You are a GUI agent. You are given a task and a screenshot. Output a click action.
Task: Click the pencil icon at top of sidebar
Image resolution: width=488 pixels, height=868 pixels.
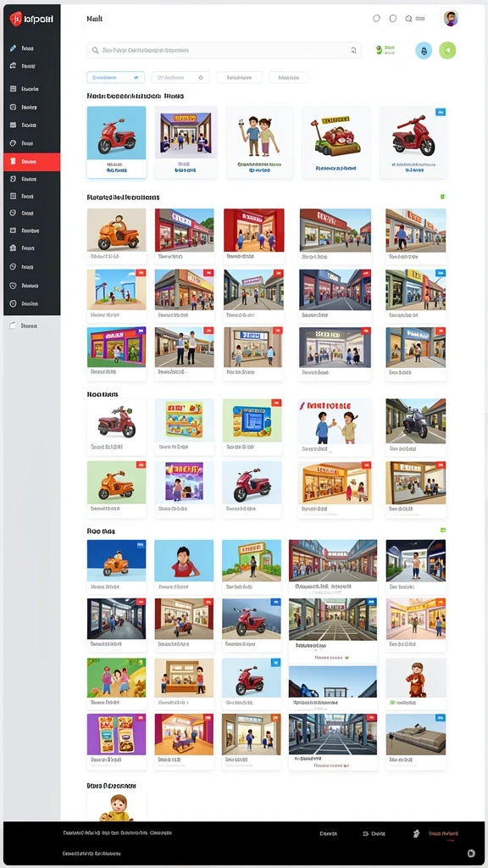[14, 48]
